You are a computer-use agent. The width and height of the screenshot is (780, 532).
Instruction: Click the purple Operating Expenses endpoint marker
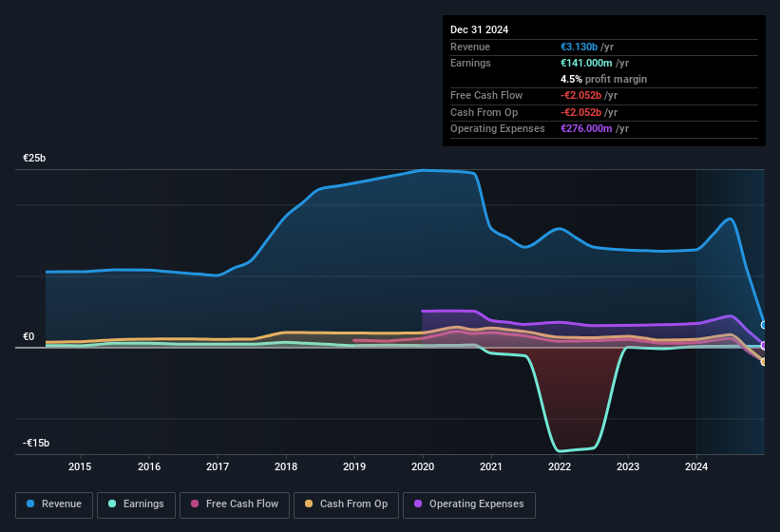[x=764, y=346]
